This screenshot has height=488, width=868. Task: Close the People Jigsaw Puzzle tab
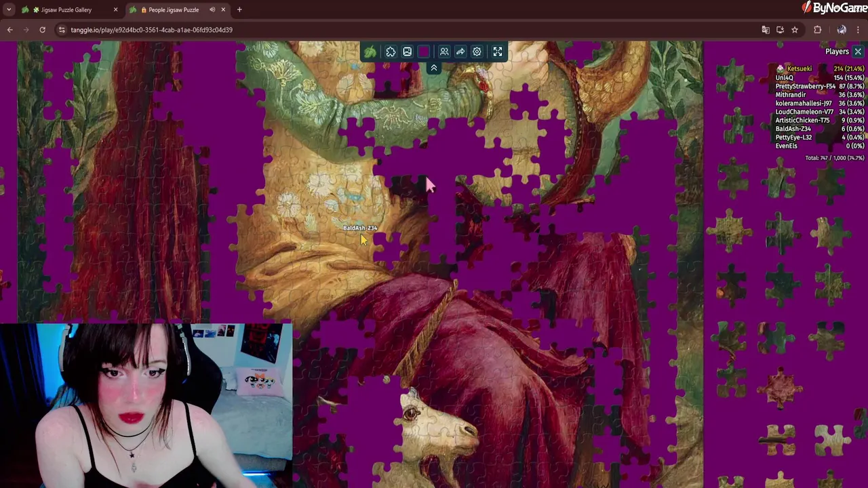223,9
